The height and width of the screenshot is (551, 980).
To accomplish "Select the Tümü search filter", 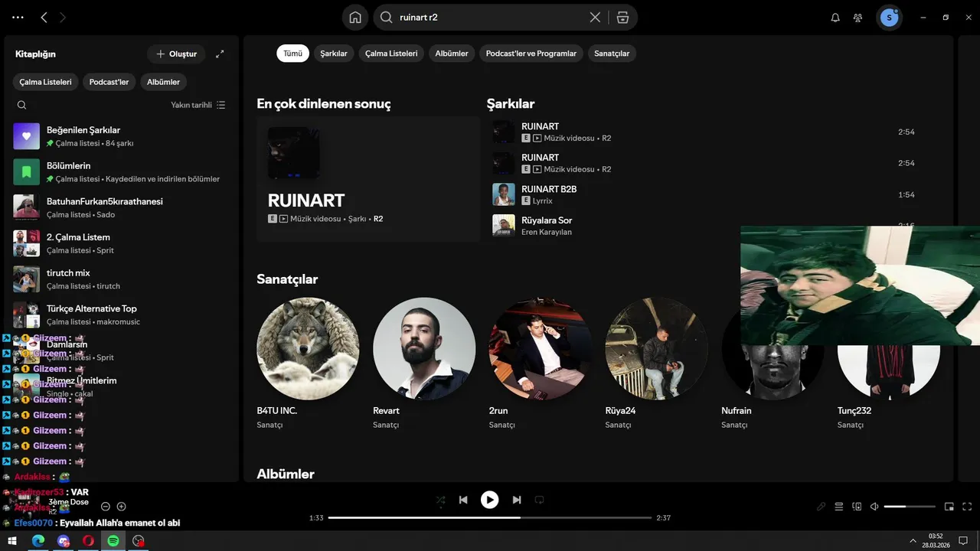I will click(x=293, y=54).
